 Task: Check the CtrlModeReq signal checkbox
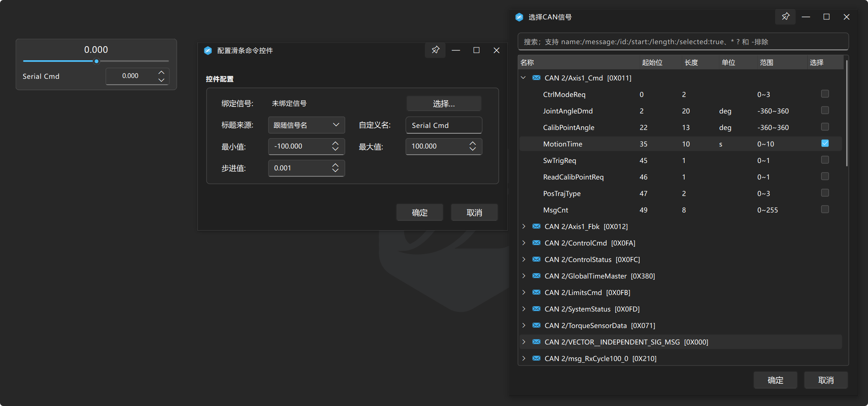click(x=825, y=94)
